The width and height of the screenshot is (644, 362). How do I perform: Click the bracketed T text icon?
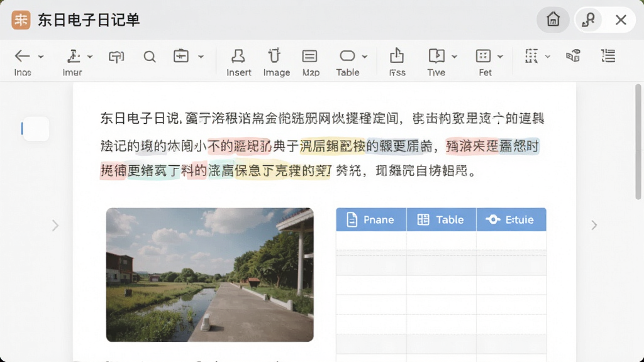click(x=116, y=56)
